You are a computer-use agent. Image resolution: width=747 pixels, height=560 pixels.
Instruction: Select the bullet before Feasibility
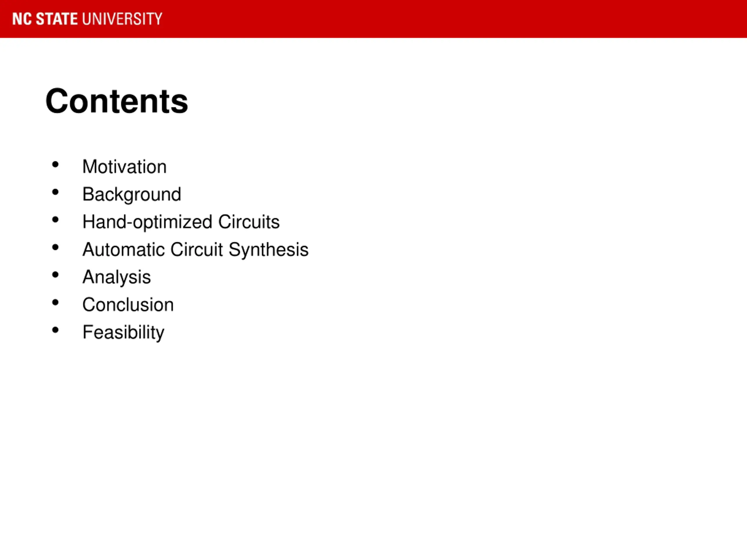pos(55,330)
